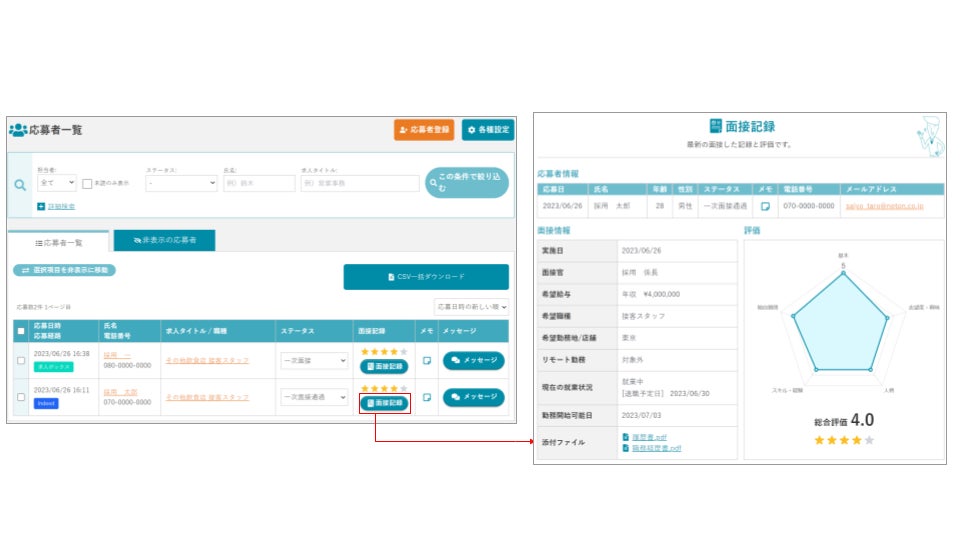Toggle the 未読のみ表示 checkbox
This screenshot has height=540, width=960.
point(87,184)
